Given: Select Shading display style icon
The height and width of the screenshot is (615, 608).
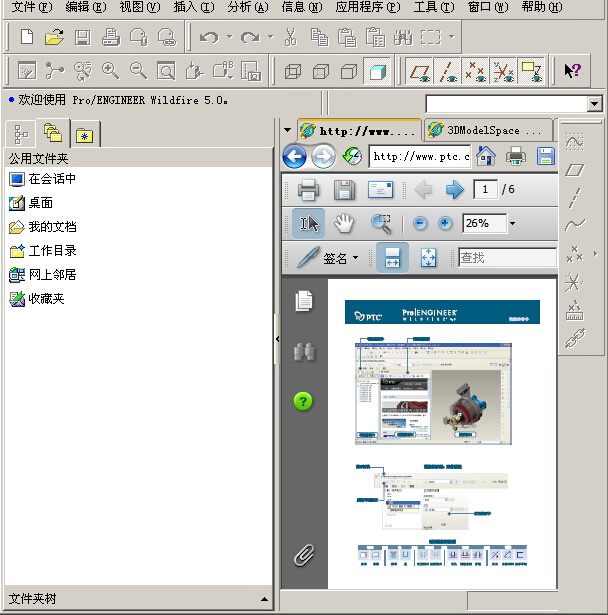Looking at the screenshot, I should (377, 71).
